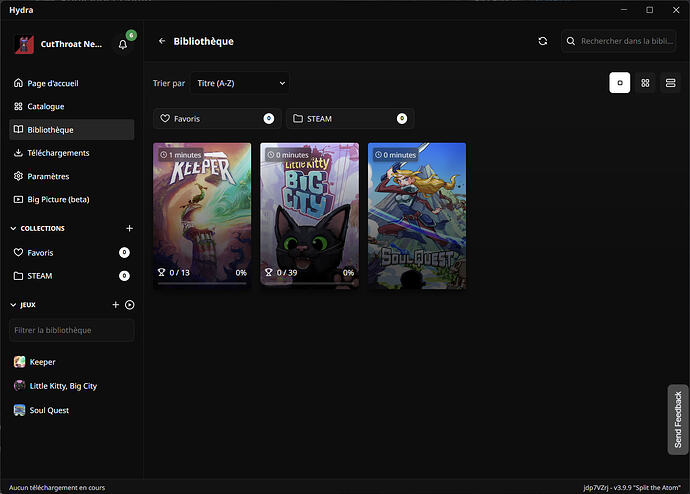690x494 pixels.
Task: Open the Keeper game cover card
Action: [202, 216]
